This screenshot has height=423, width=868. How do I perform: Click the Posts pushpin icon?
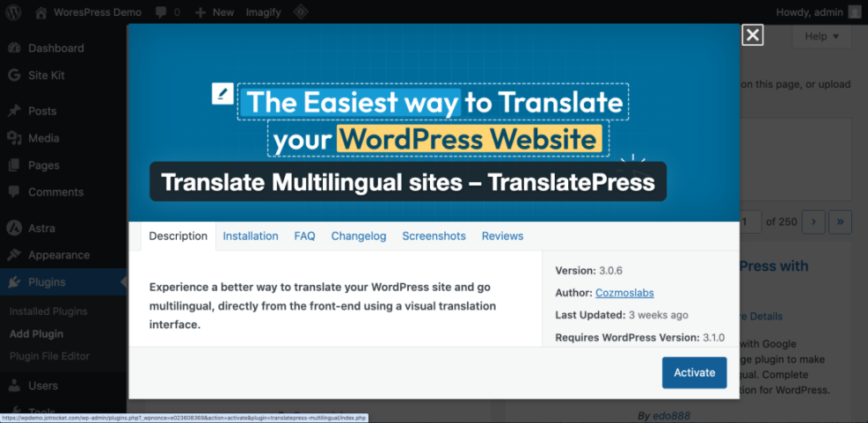(14, 112)
